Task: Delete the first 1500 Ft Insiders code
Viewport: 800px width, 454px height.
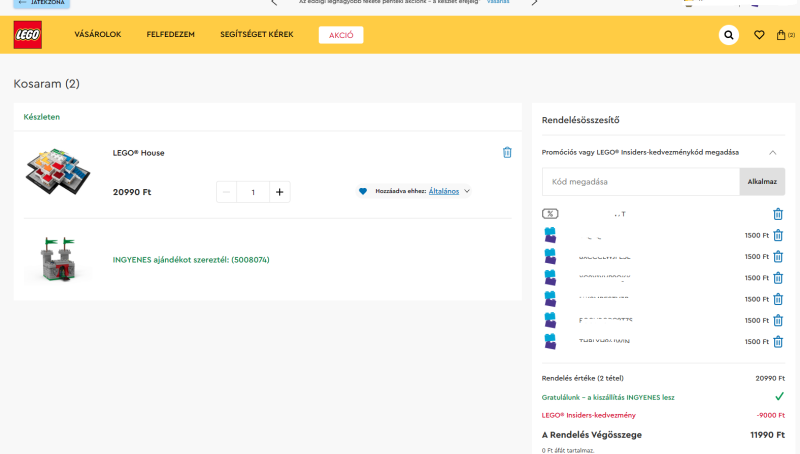Action: [x=778, y=235]
